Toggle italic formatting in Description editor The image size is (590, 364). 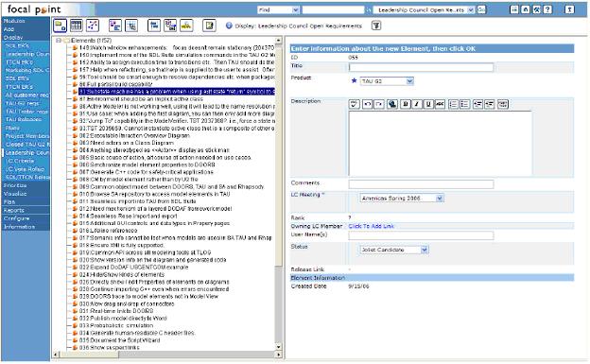pos(417,104)
